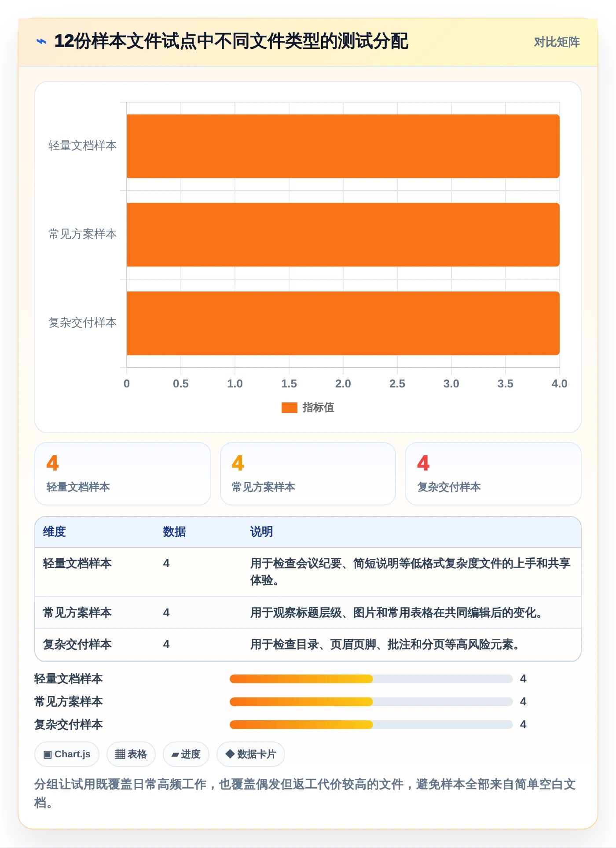616x848 pixels.
Task: Click the 轻量文档样本 chart axis label
Action: click(82, 146)
